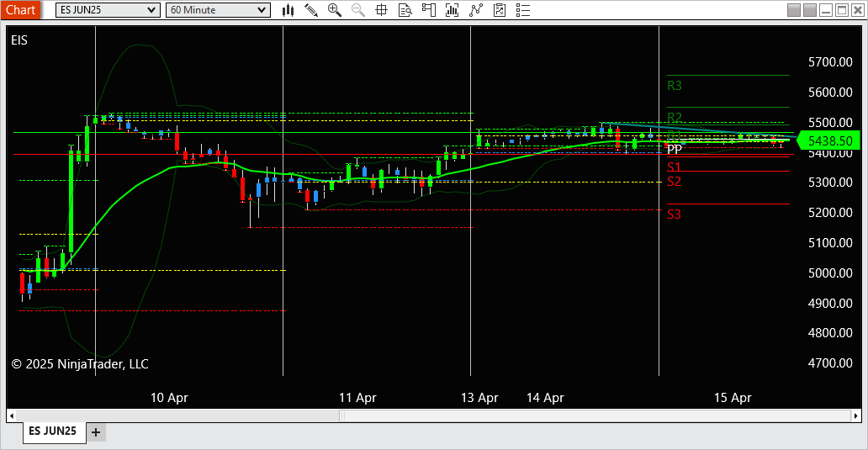
Task: Click the 14 Apr date label
Action: [x=545, y=397]
